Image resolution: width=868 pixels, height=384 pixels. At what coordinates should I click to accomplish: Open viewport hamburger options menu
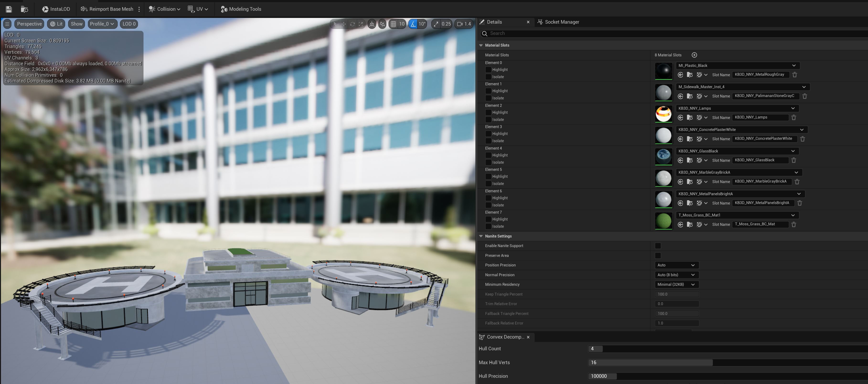point(7,24)
